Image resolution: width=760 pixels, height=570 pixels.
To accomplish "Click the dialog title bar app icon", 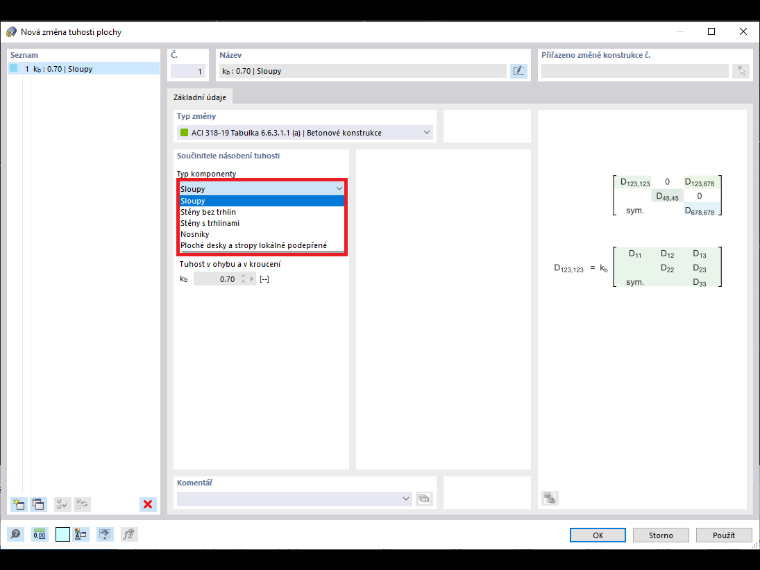I will (11, 32).
